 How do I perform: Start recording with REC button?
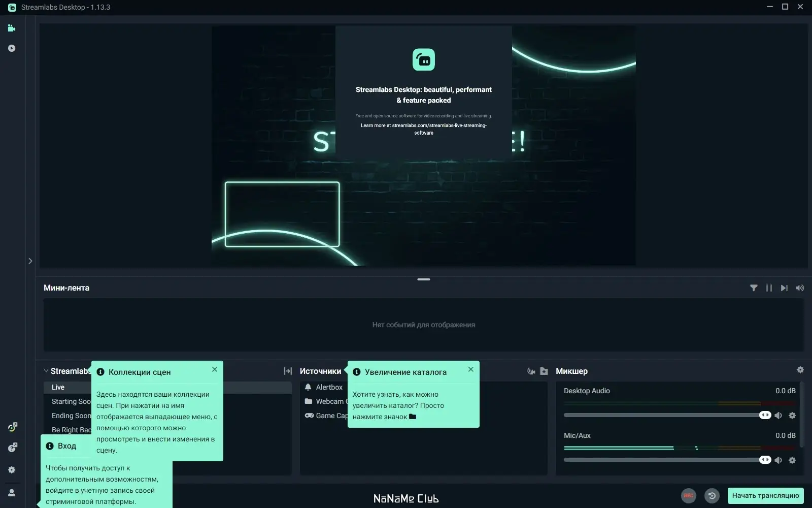click(689, 495)
